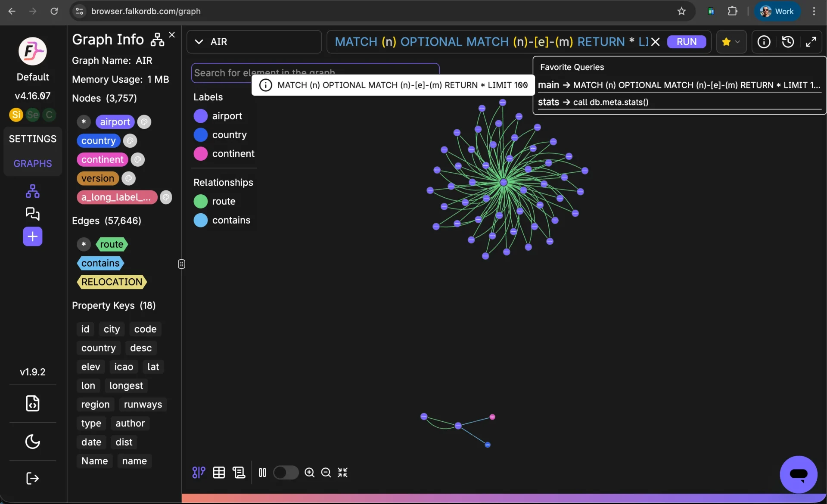The height and width of the screenshot is (504, 827).
Task: Switch to table view of query results
Action: [219, 473]
